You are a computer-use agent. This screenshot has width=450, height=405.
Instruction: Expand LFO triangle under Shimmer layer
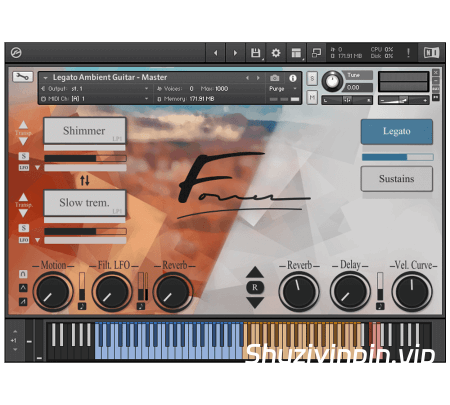coord(37,167)
